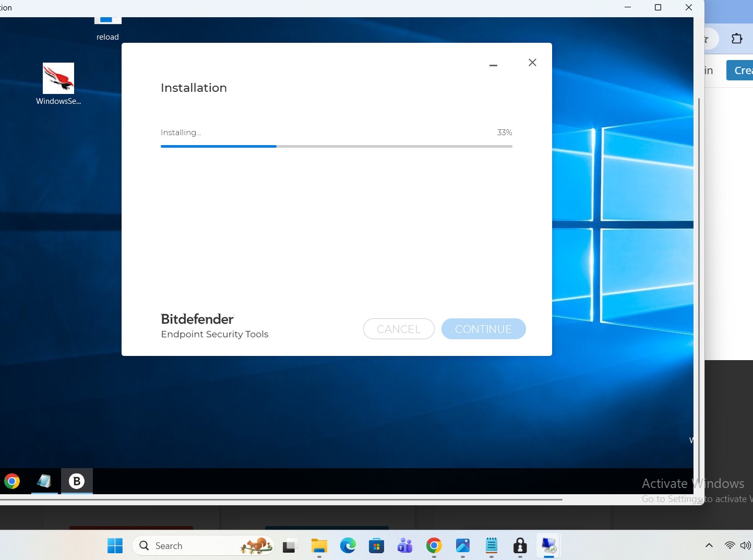The width and height of the screenshot is (753, 560).
Task: Open the Photos app on the taskbar
Action: pos(463,546)
